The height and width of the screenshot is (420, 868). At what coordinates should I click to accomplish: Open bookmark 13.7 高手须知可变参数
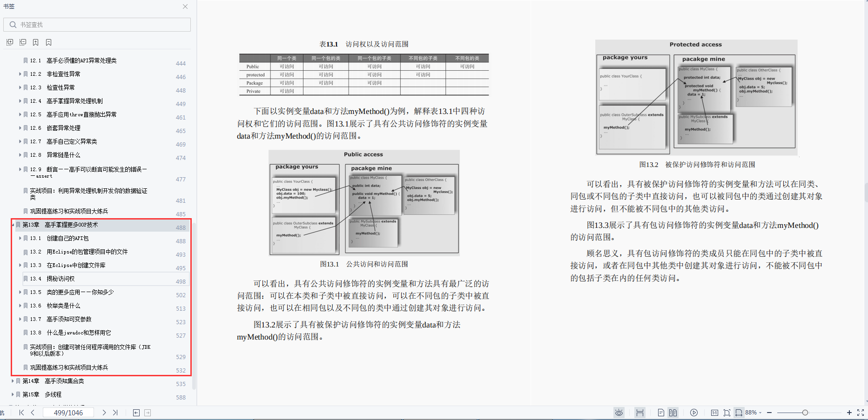point(61,319)
